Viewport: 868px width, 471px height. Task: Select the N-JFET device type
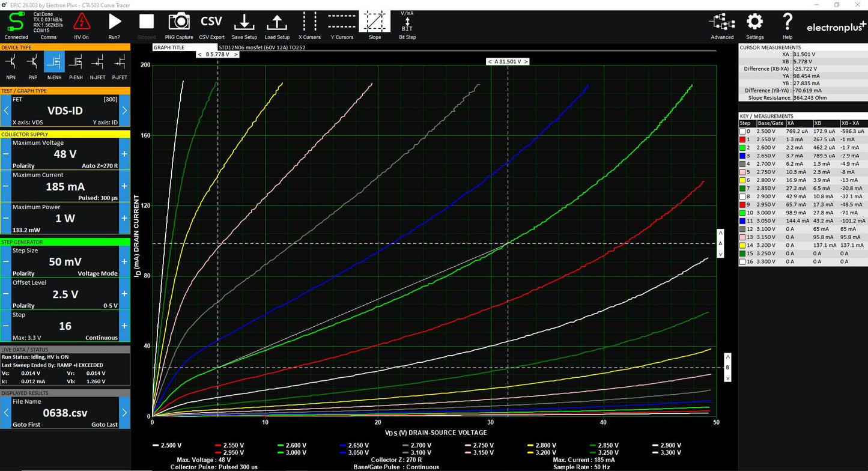pyautogui.click(x=97, y=62)
